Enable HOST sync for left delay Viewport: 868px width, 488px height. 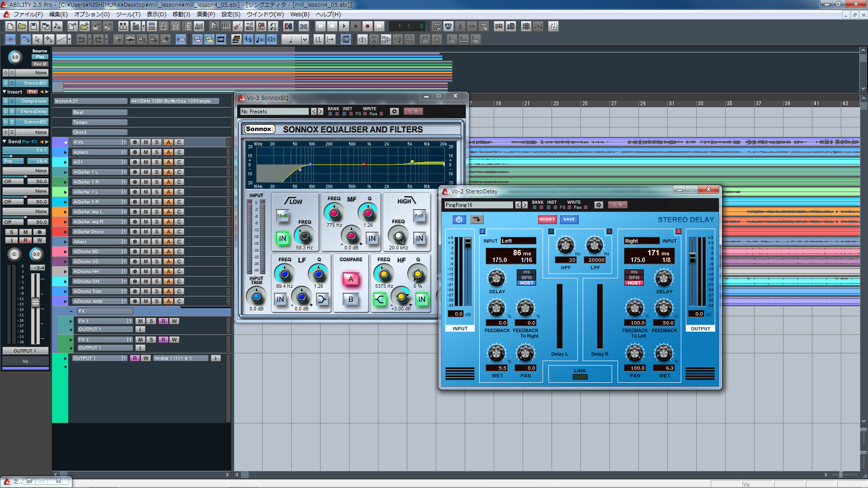[x=526, y=283]
